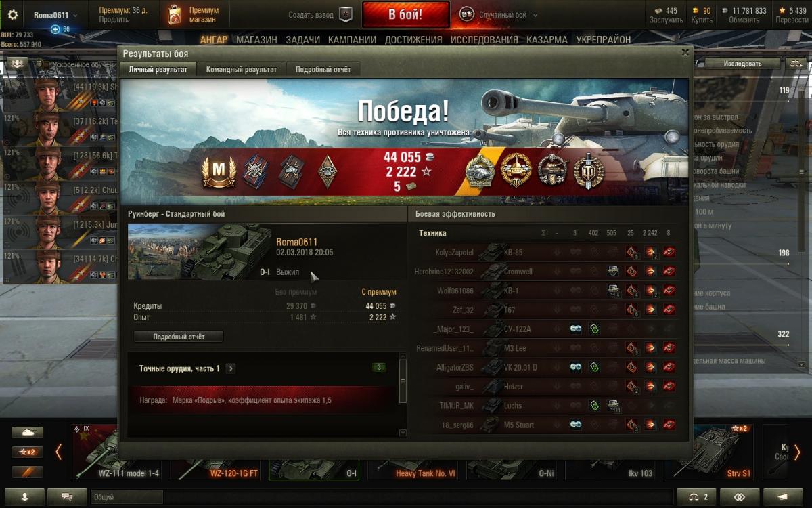Viewport: 812px width, 508px height.
Task: Click the Mastery badge M medal
Action: click(x=219, y=171)
